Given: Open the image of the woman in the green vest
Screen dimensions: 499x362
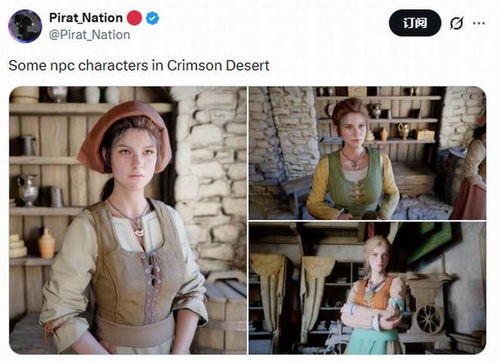Looking at the screenshot, I should click(367, 153).
